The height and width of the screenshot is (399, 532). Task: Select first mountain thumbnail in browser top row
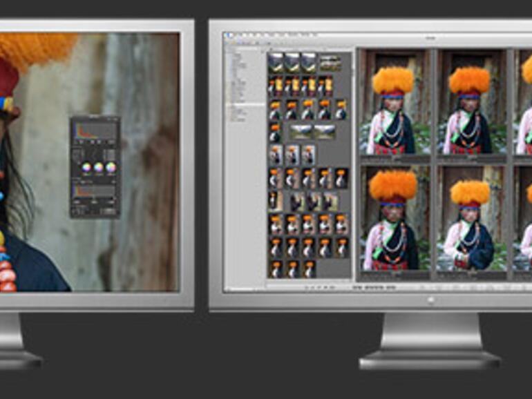pyautogui.click(x=276, y=63)
